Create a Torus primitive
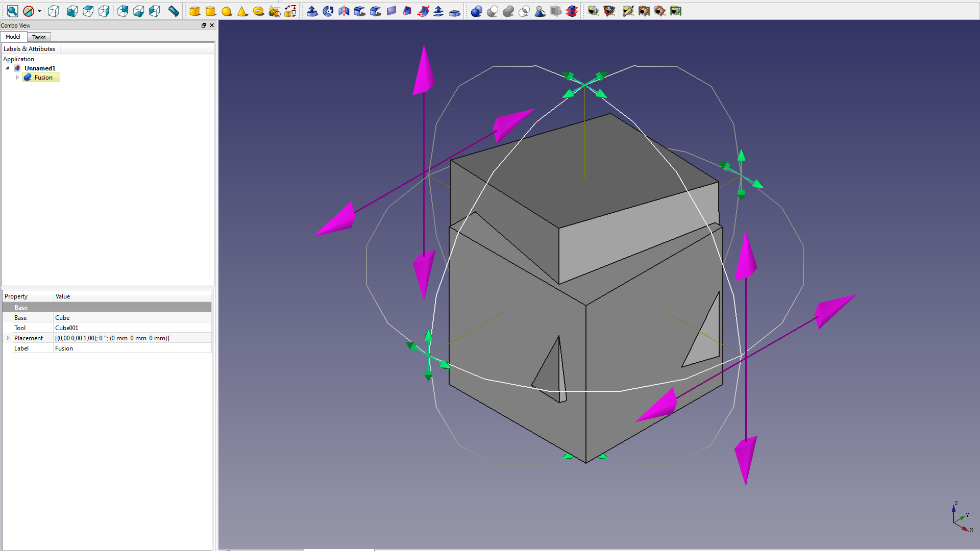This screenshot has width=980, height=551. pyautogui.click(x=259, y=11)
